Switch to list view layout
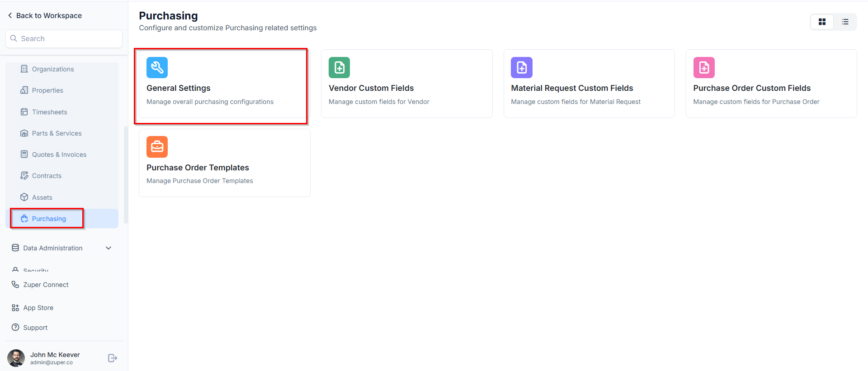This screenshot has width=868, height=371. tap(845, 22)
